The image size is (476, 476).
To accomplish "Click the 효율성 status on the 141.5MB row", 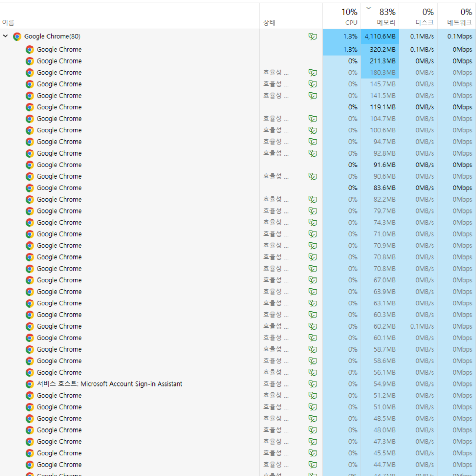I will click(276, 96).
